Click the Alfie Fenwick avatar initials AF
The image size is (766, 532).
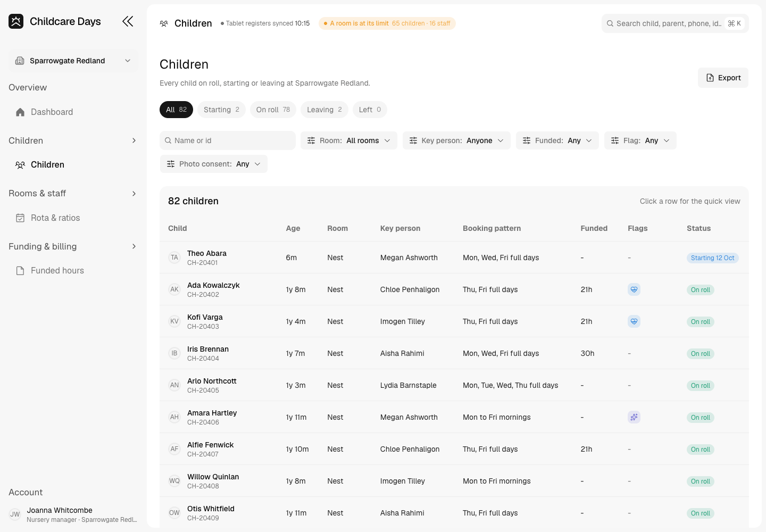174,449
